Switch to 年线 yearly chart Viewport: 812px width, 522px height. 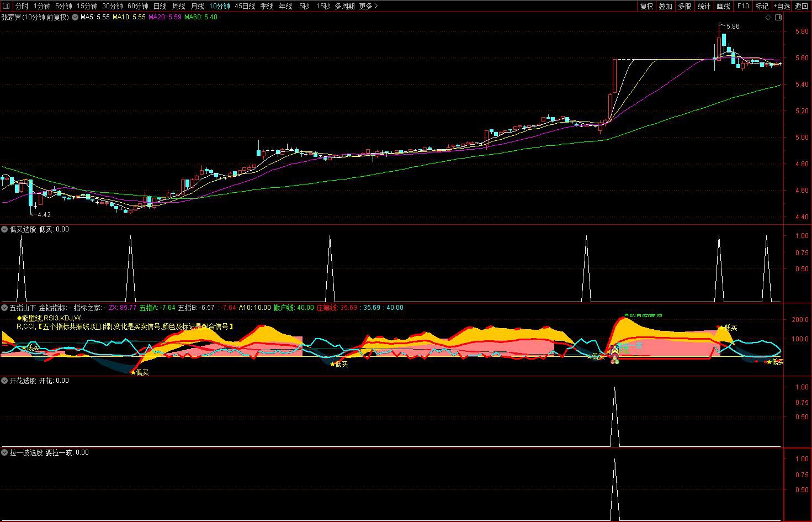(285, 6)
